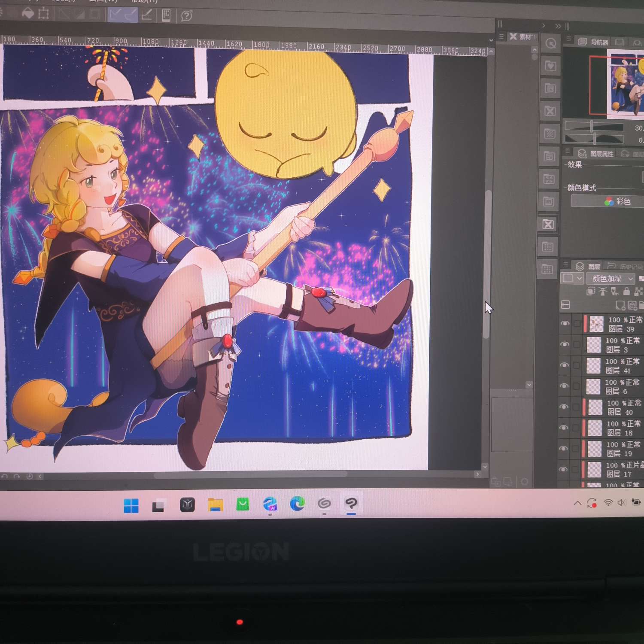Collapse the panel dock single arrow
Screen dimensions: 644x644
pyautogui.click(x=544, y=26)
